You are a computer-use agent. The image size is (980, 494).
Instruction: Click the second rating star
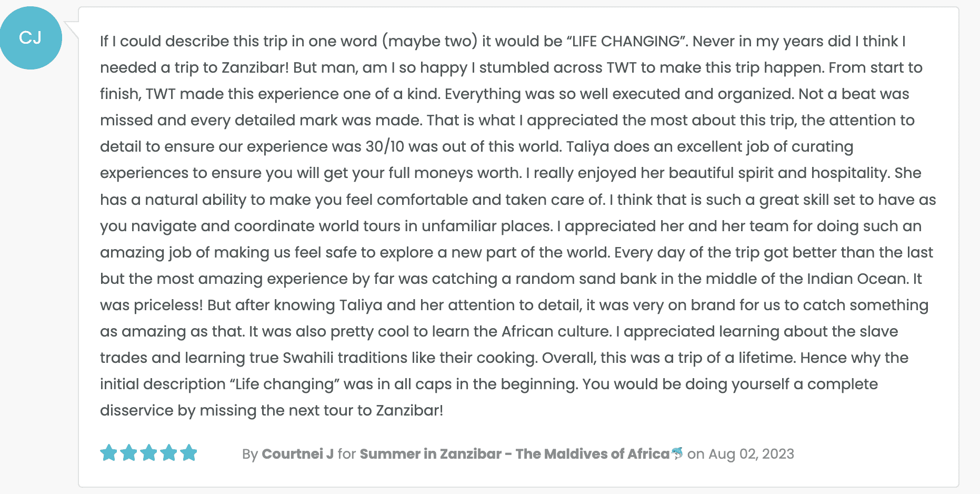pos(129,453)
